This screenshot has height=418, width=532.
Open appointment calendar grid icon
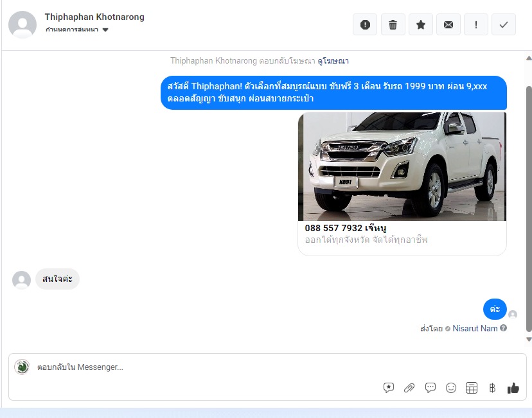(472, 387)
